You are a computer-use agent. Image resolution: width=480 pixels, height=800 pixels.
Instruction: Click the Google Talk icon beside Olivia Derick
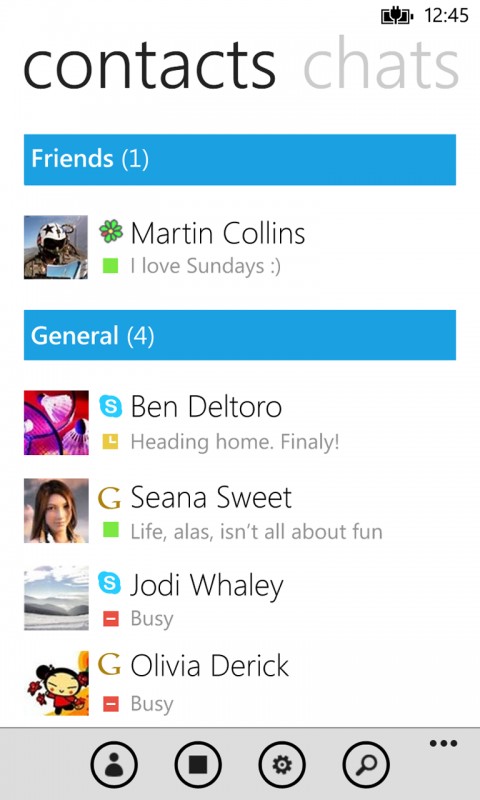pyautogui.click(x=109, y=664)
